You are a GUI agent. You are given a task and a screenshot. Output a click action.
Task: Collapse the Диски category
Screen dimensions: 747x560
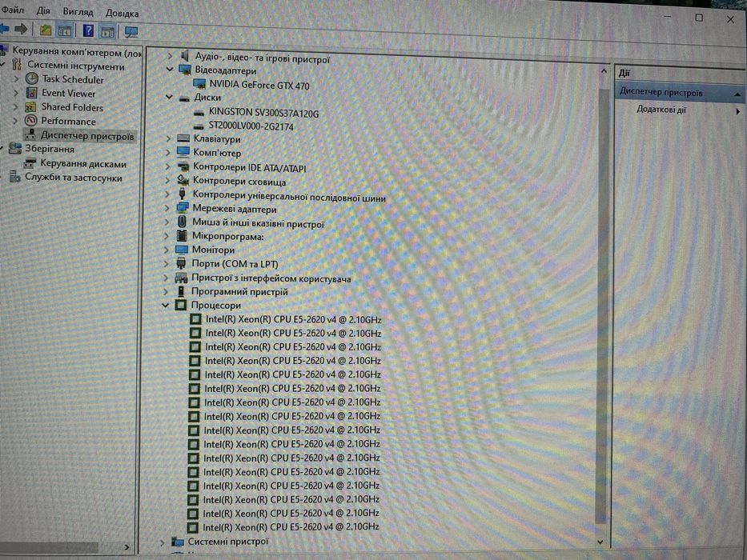click(169, 97)
